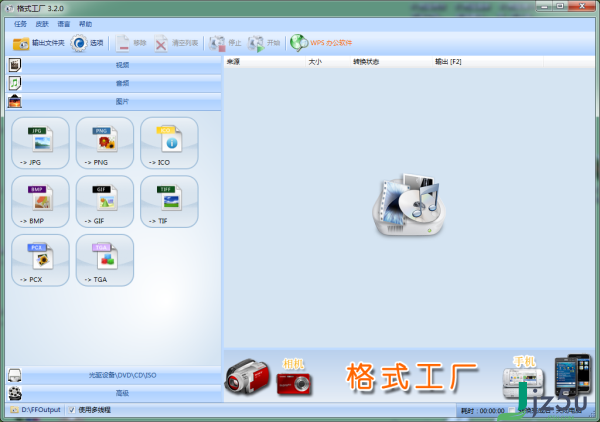Open the 任务 menu
The height and width of the screenshot is (422, 600).
click(20, 24)
